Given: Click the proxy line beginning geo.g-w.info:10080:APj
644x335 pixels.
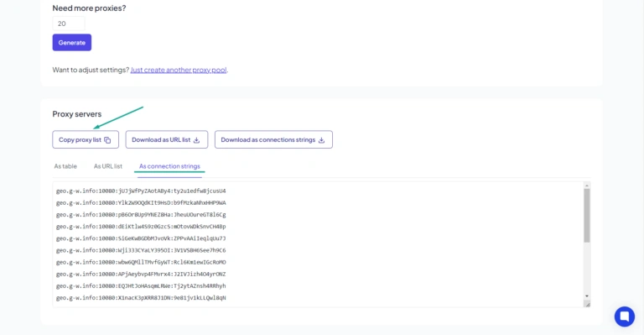Looking at the screenshot, I should click(x=141, y=275).
